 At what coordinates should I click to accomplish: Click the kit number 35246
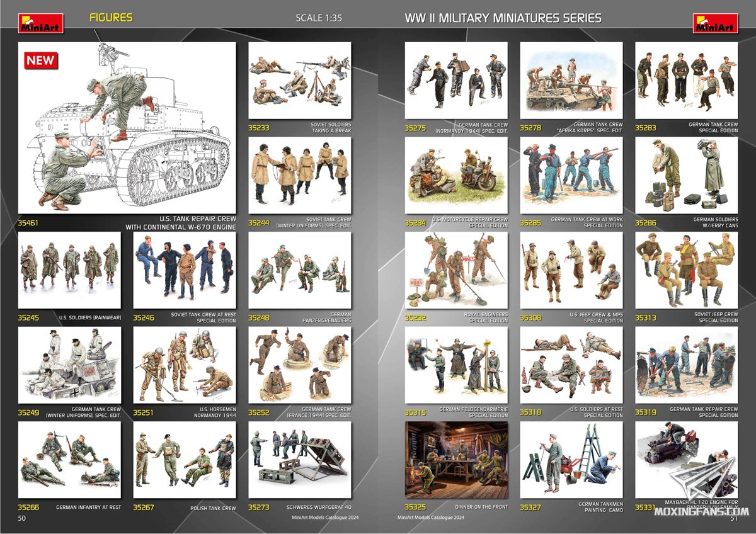(x=144, y=318)
